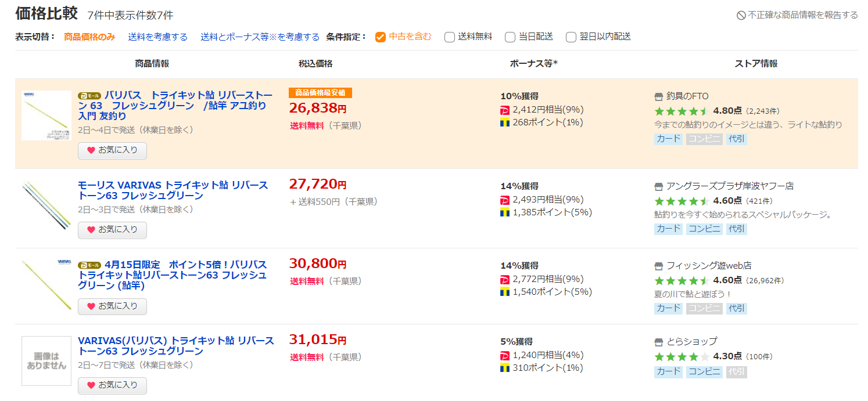The image size is (868, 401).
Task: Click PayPay icon next to 2,772円相当
Action: pos(505,279)
